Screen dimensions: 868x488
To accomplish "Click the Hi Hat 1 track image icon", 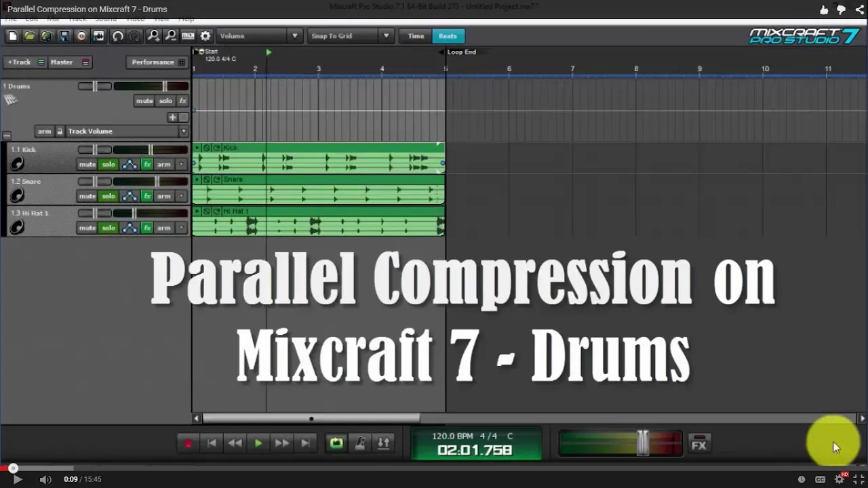I will 17,228.
